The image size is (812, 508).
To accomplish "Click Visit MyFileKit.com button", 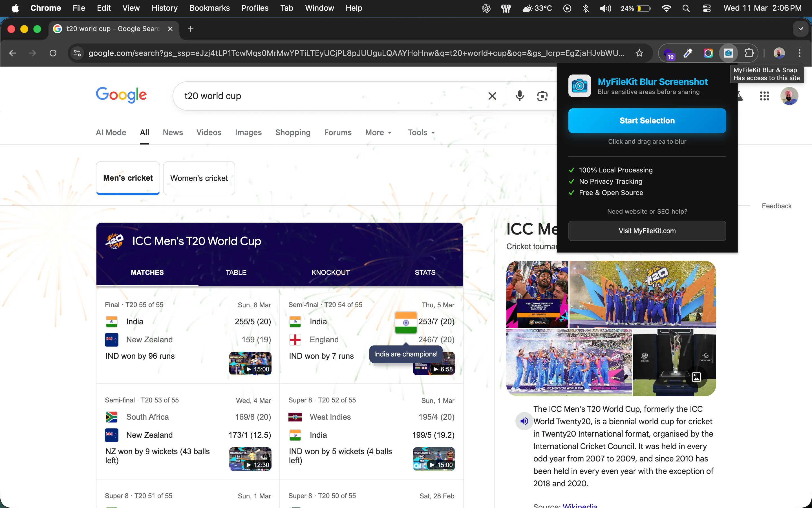I will (647, 231).
